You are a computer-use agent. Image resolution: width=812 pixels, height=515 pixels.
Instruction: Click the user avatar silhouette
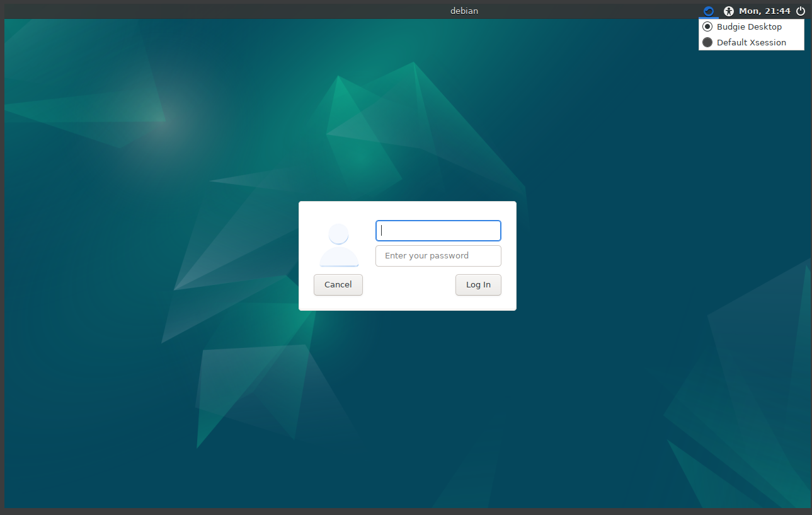coord(338,245)
